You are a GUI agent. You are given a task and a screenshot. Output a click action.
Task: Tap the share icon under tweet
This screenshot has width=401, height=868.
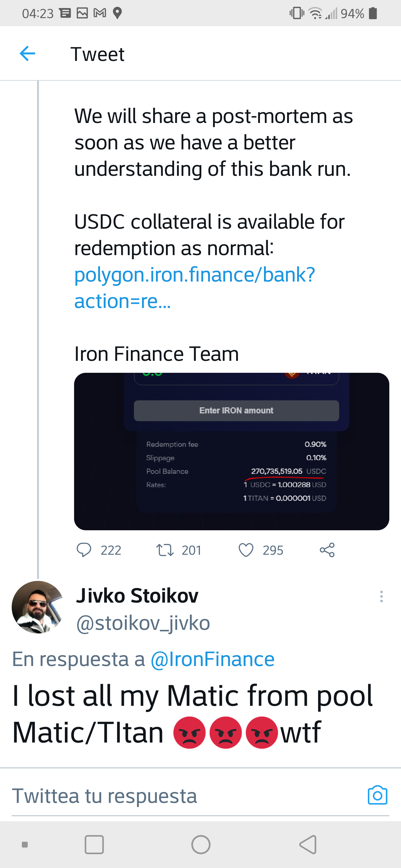pos(327,550)
